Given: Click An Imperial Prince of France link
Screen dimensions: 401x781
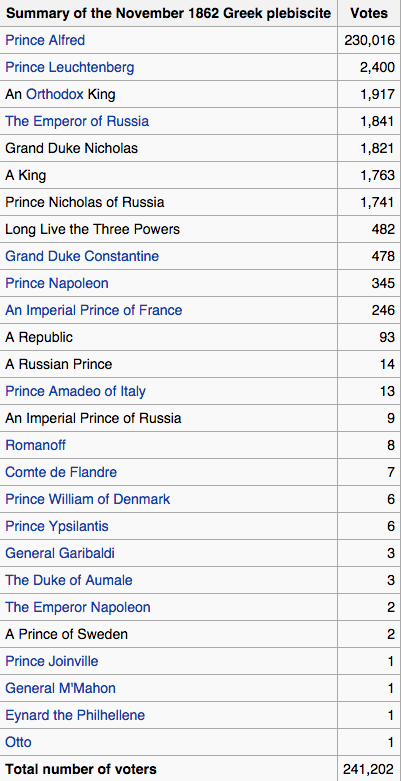Looking at the screenshot, I should pos(94,310).
